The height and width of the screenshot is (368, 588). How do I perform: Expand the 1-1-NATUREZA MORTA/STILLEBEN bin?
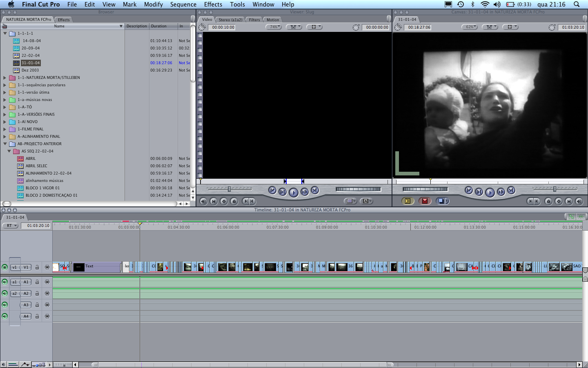click(x=5, y=78)
